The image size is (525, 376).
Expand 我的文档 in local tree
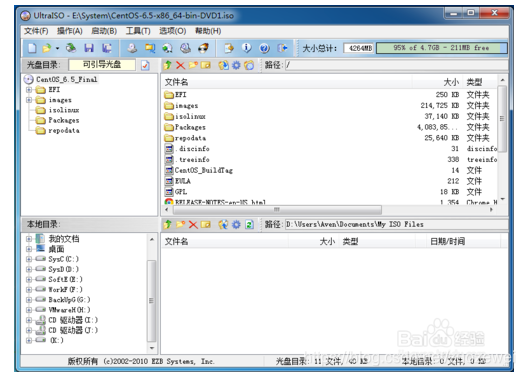tap(29, 239)
